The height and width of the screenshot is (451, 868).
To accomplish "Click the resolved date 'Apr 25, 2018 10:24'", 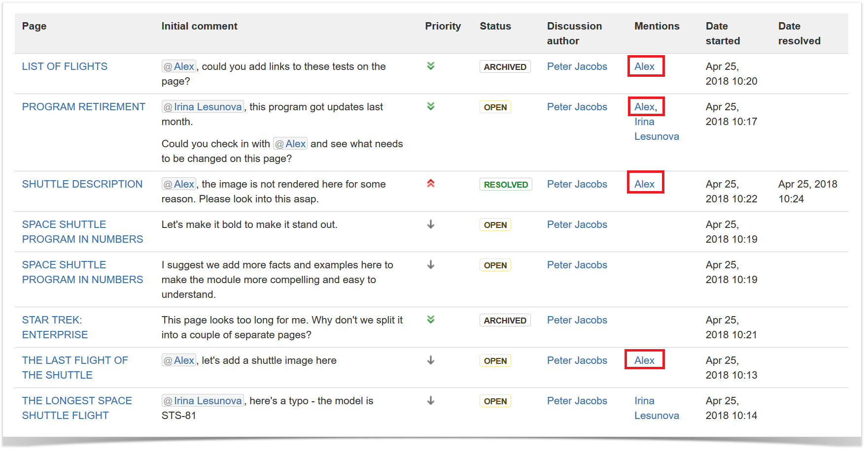I will [807, 192].
